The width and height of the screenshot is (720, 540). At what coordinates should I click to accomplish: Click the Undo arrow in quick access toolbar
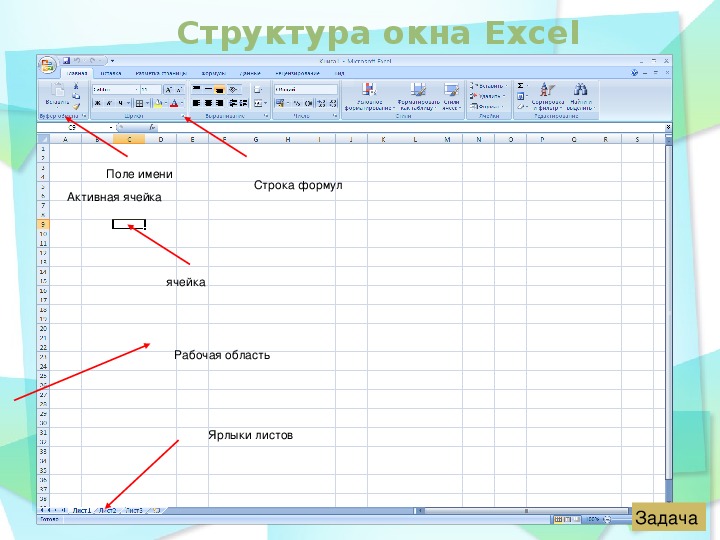[77, 61]
